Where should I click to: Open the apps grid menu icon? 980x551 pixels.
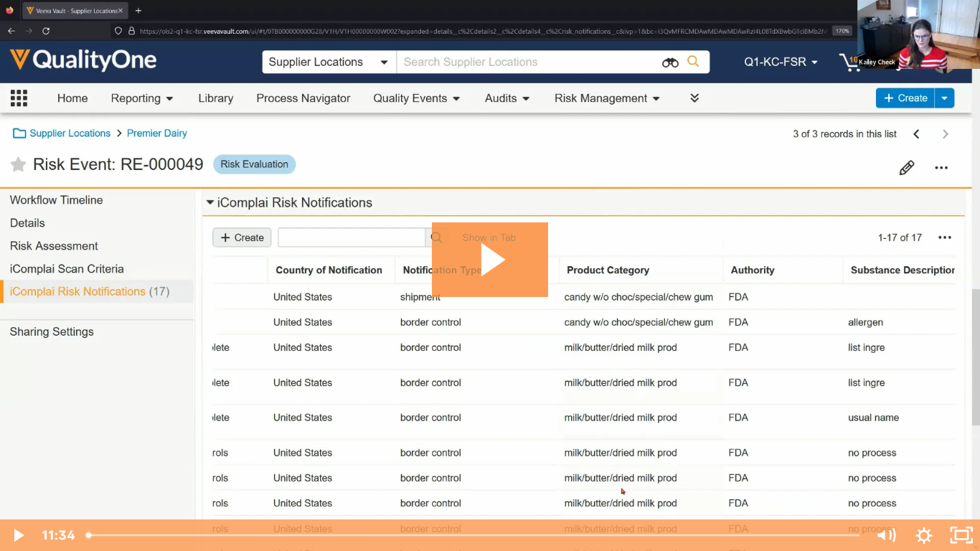(x=19, y=98)
